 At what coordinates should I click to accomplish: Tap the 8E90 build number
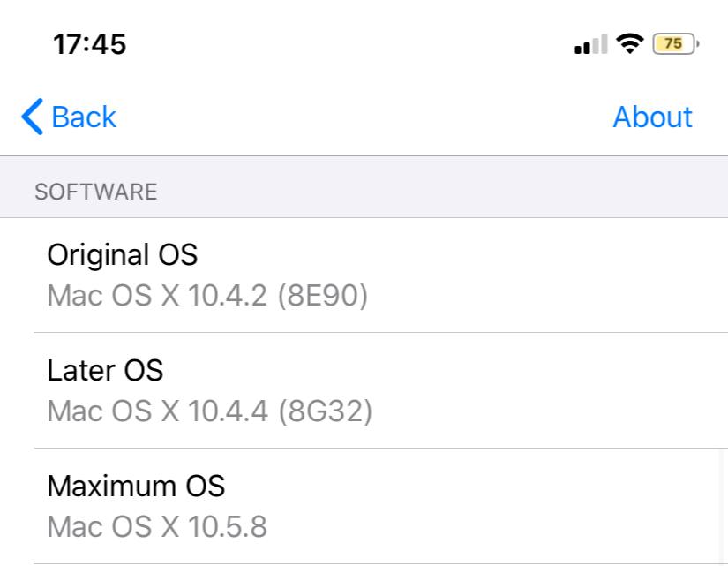click(x=322, y=296)
